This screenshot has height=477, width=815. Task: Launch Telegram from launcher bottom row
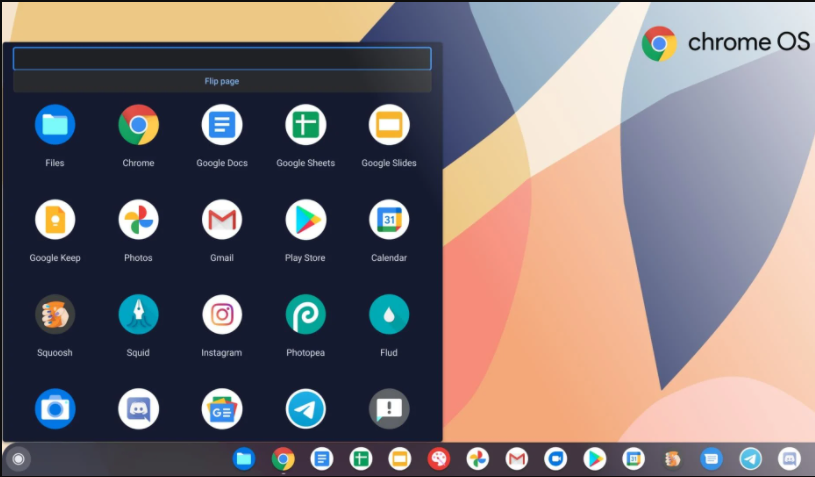click(306, 409)
